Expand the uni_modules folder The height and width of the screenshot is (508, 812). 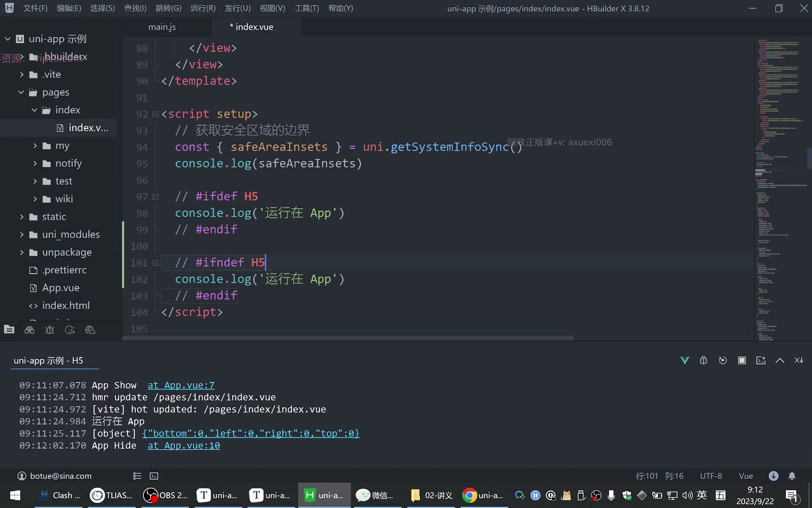click(22, 235)
